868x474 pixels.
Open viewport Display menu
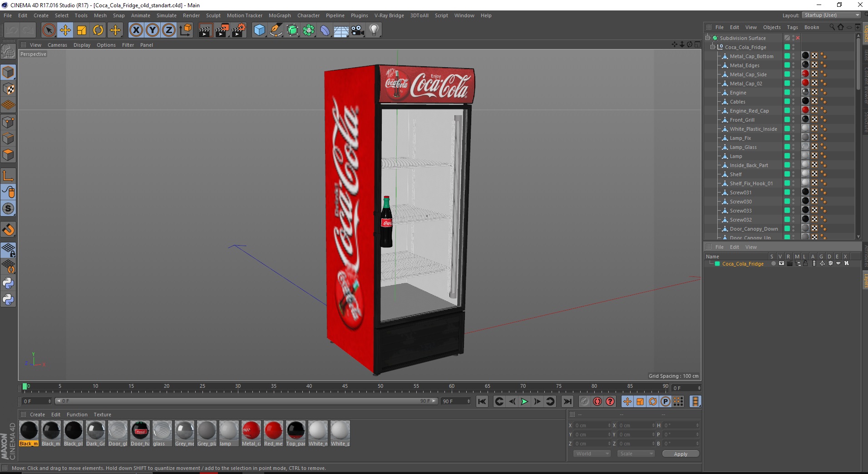82,45
